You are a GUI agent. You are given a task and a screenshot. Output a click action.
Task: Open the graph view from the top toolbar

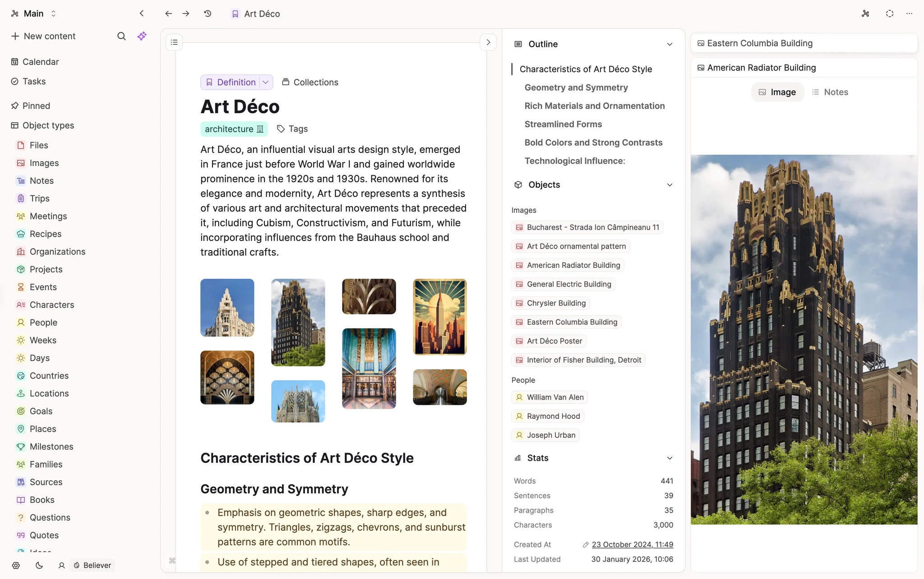(865, 13)
